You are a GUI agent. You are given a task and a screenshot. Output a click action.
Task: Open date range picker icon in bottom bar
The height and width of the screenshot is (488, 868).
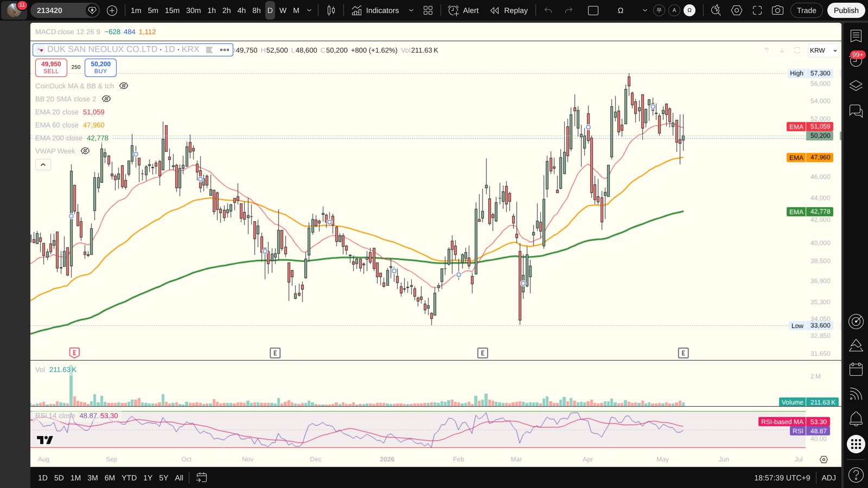click(201, 478)
